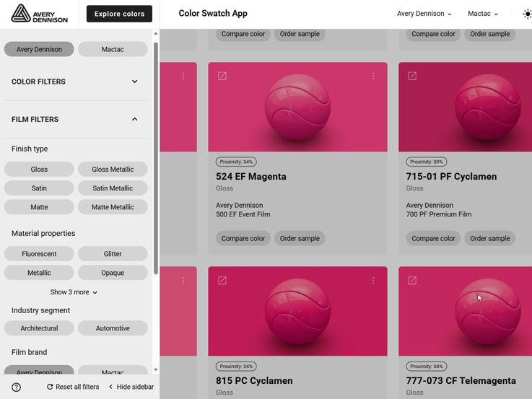Click the Proximity: 39% badge
532x399 pixels.
[x=427, y=162]
